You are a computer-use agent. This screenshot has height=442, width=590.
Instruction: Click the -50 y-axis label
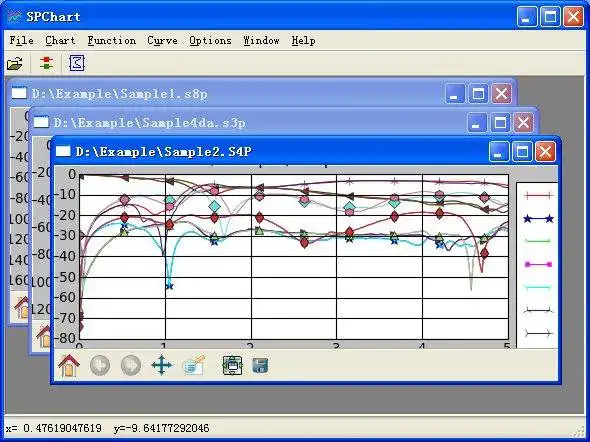65,277
